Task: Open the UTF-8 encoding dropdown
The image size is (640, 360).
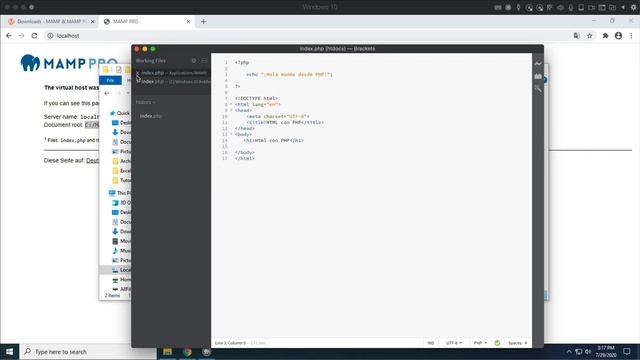Action: click(454, 343)
